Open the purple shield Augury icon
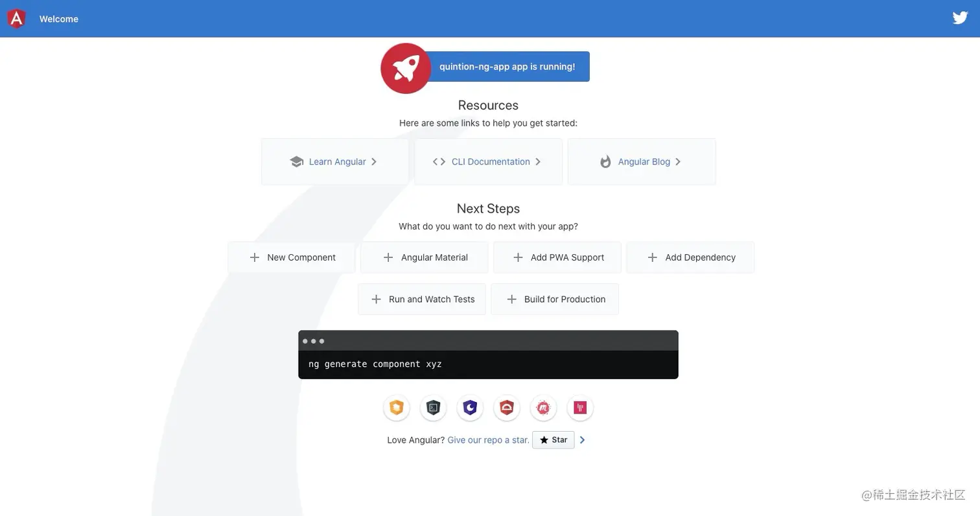 coord(470,408)
